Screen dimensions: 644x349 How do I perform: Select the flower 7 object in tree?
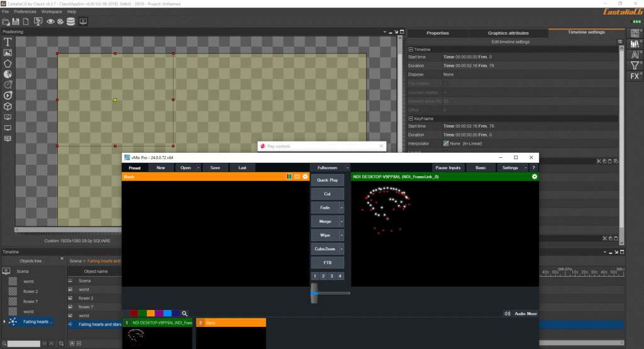coord(31,301)
